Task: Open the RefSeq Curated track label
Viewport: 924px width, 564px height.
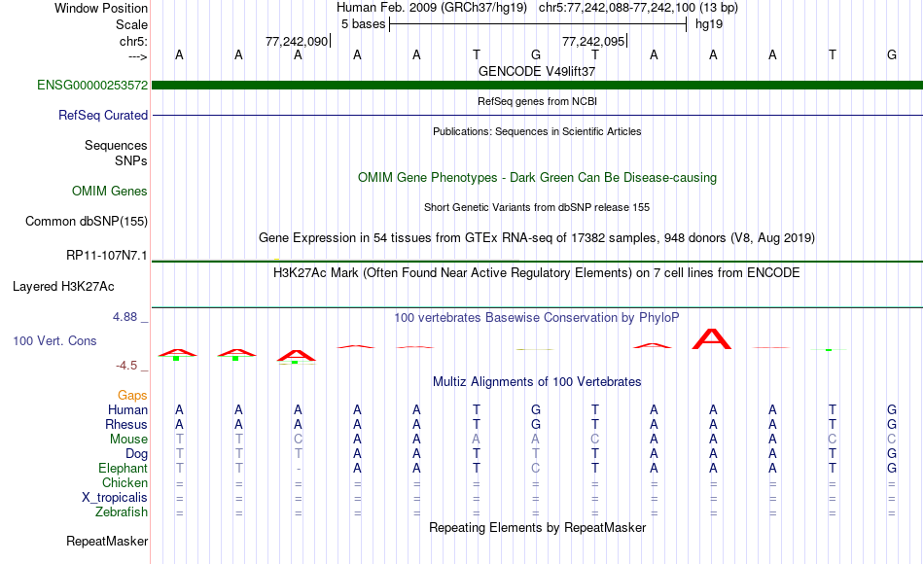Action: (x=102, y=115)
